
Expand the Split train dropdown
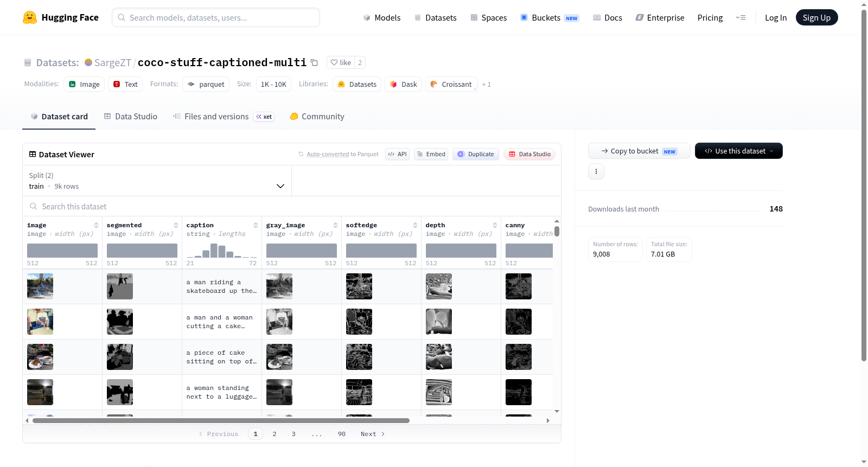(x=157, y=181)
